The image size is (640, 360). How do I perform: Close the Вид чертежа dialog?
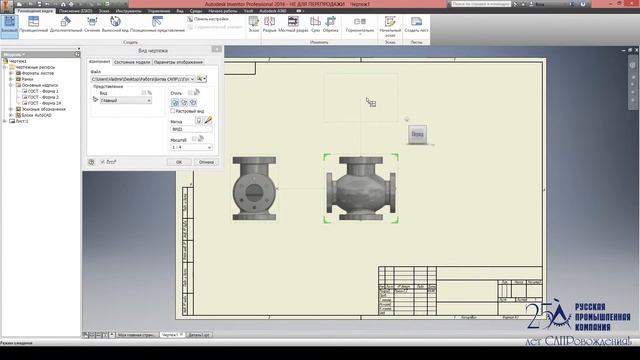coord(217,49)
